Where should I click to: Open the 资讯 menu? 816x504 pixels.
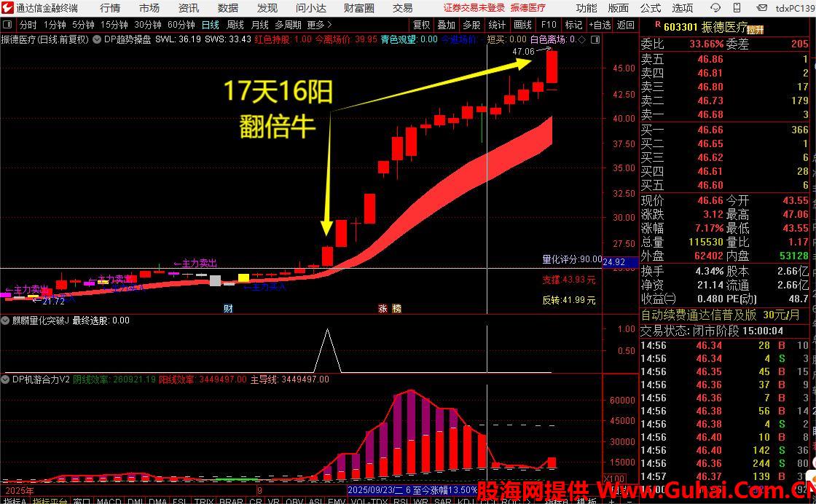[x=189, y=8]
